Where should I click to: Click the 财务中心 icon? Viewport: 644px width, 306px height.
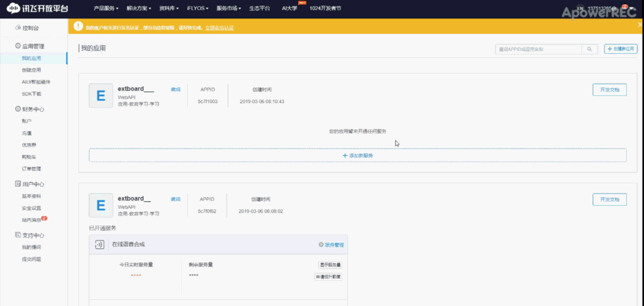coord(18,109)
